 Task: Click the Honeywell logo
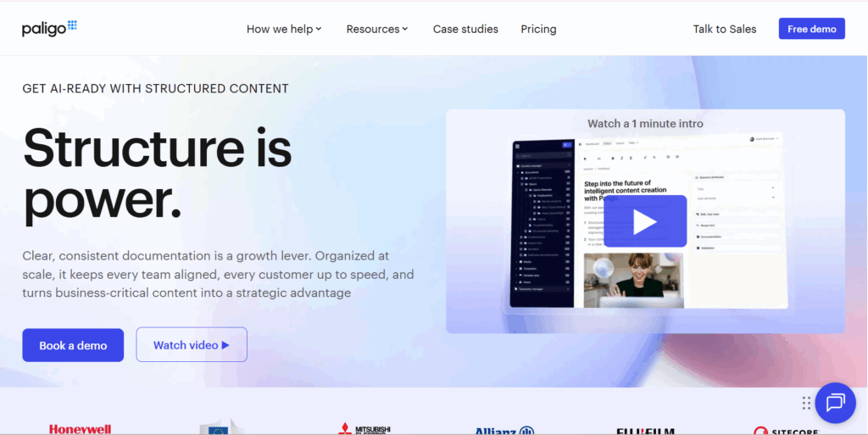pyautogui.click(x=80, y=429)
